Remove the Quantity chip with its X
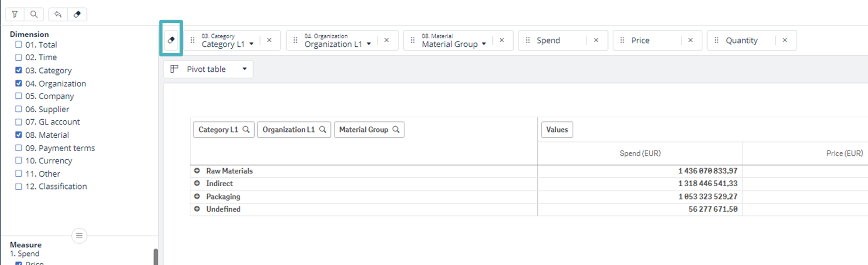 [785, 40]
